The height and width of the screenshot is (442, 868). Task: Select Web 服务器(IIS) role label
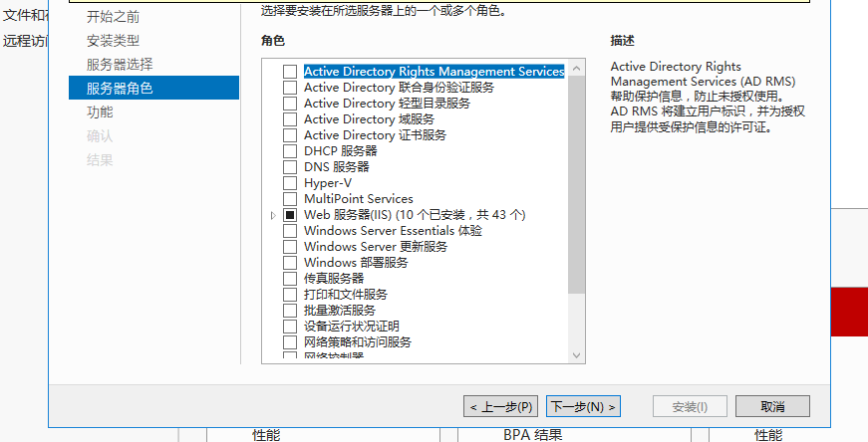coord(415,215)
